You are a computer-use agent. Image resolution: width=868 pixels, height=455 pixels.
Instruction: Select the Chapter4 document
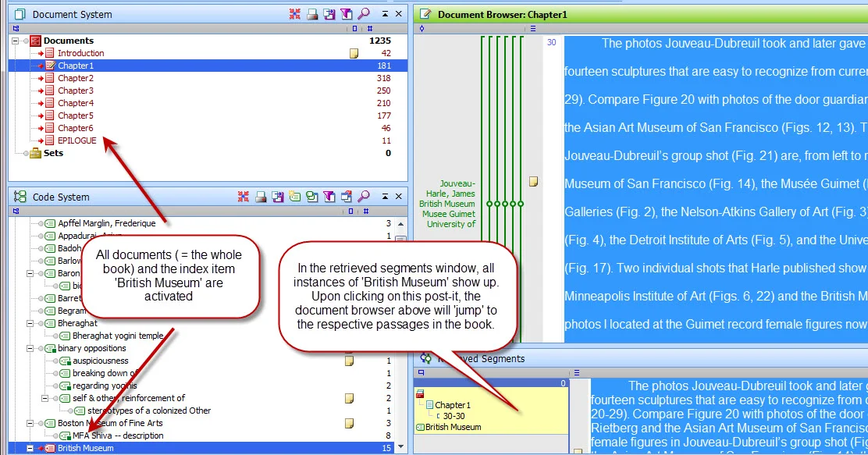(75, 103)
